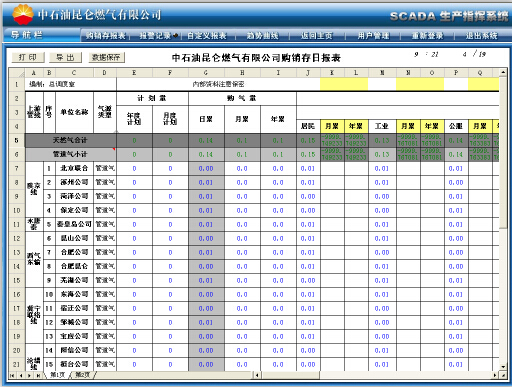Select 退出系统 to exit the system
This screenshot has width=512, height=387.
coord(482,35)
